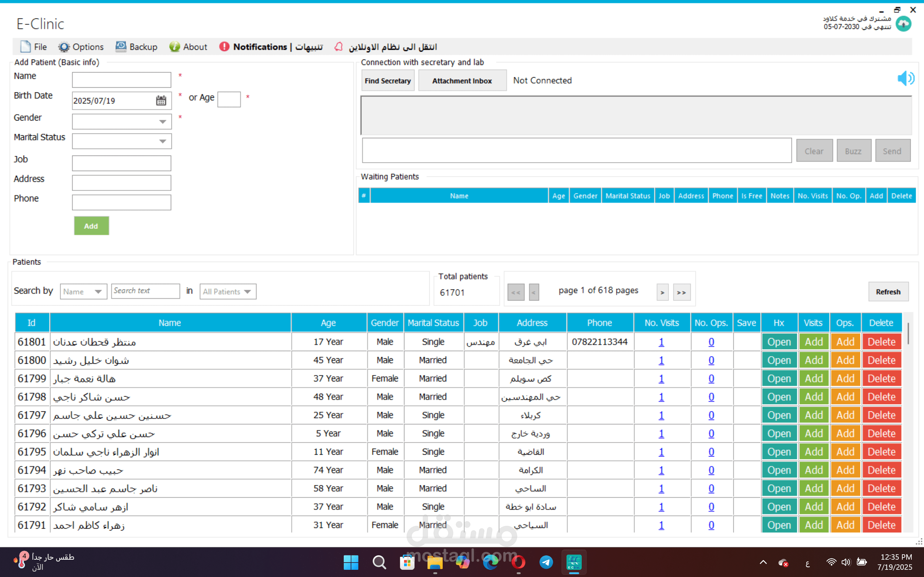This screenshot has width=924, height=577.
Task: Click the battery tray icon
Action: point(862,562)
